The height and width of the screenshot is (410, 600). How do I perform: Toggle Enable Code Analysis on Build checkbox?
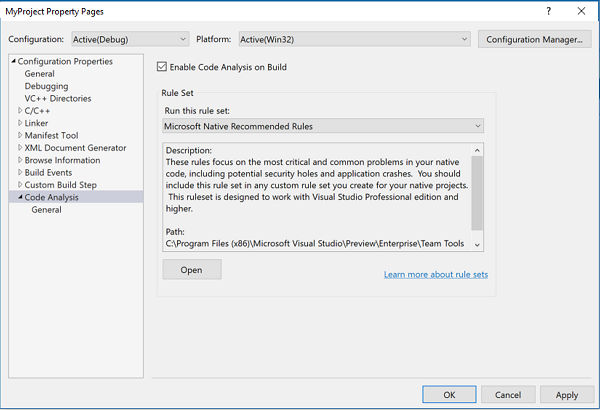163,68
